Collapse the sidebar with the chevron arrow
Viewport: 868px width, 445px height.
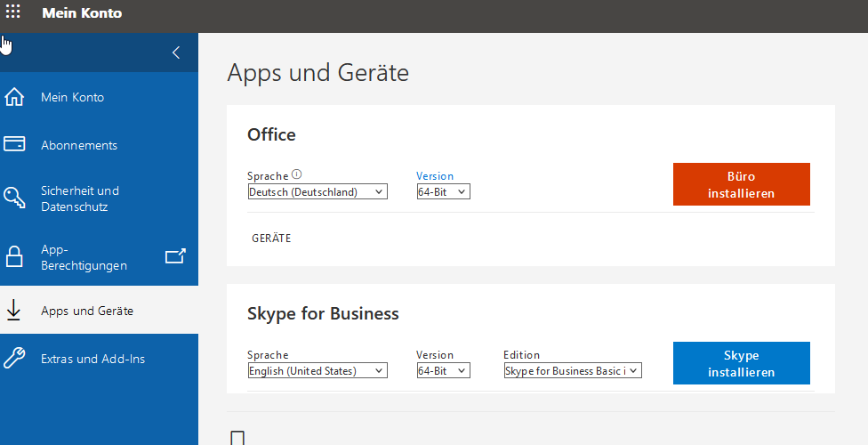[176, 53]
